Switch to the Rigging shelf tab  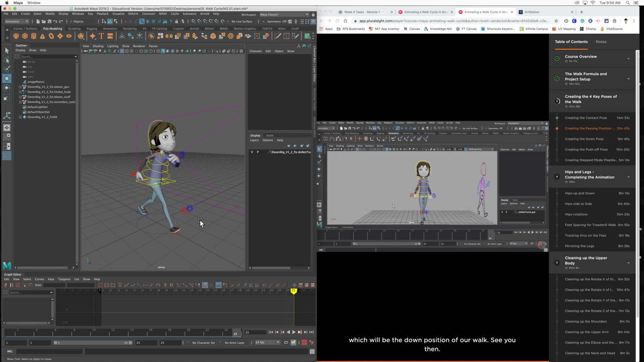(92, 29)
